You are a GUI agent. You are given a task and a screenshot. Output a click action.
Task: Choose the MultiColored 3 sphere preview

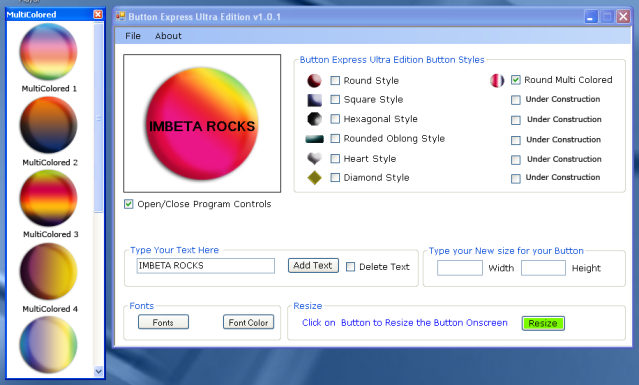[x=48, y=198]
